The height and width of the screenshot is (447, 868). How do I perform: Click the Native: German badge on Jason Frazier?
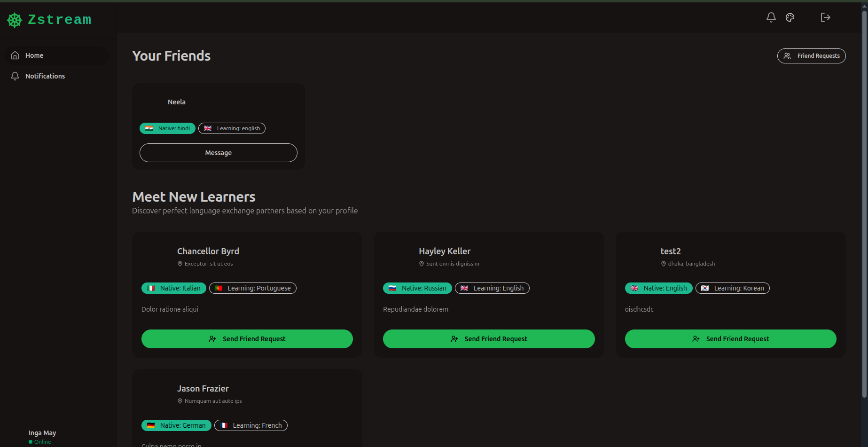pos(176,425)
